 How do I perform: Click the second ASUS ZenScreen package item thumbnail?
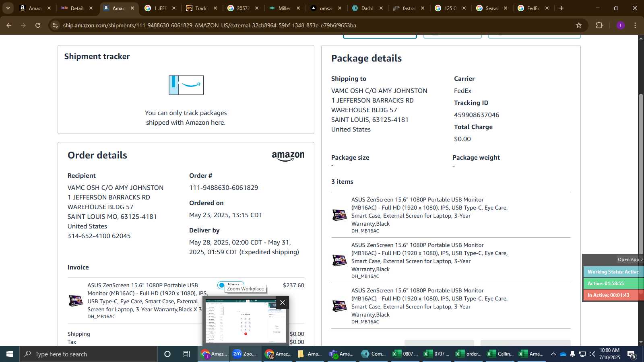[x=339, y=261]
